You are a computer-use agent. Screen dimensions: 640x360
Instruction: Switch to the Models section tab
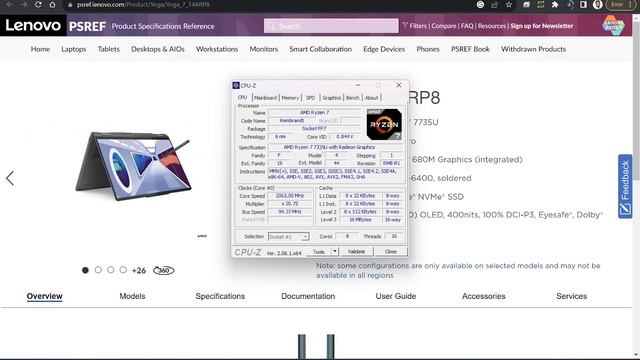coord(132,296)
